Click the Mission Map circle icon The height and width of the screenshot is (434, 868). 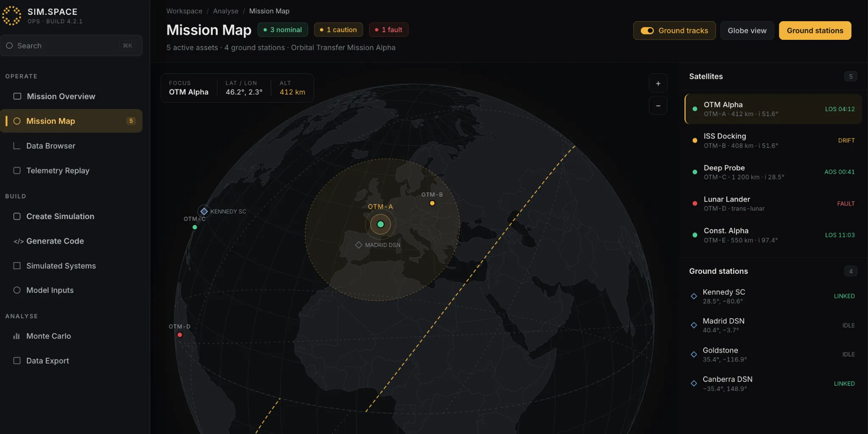pos(17,121)
